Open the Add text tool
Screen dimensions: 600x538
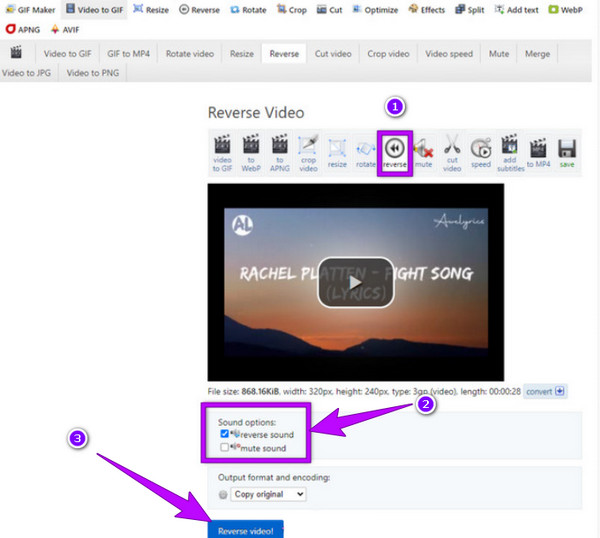[516, 10]
